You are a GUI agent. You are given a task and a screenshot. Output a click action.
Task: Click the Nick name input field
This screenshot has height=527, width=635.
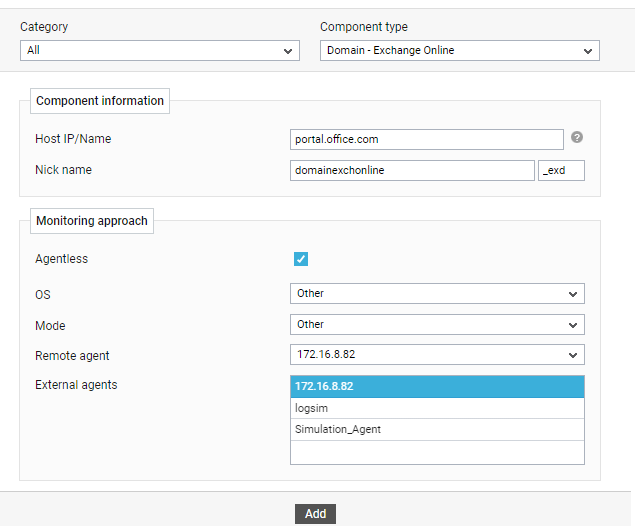(x=412, y=171)
